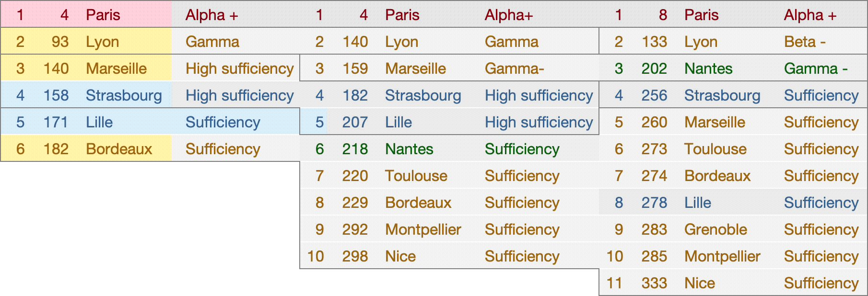Screen dimensions: 868x296
Task: Click Paris in the row with 8
Action: pyautogui.click(x=701, y=15)
